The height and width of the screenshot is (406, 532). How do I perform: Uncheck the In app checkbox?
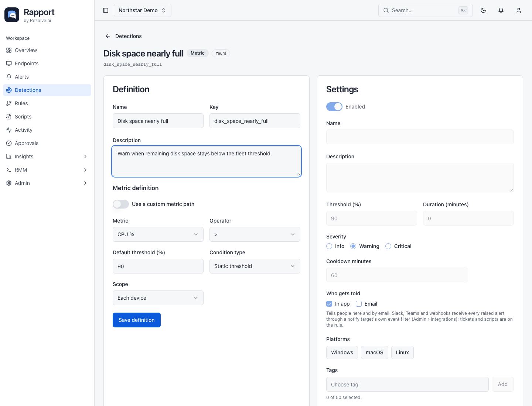(x=329, y=304)
